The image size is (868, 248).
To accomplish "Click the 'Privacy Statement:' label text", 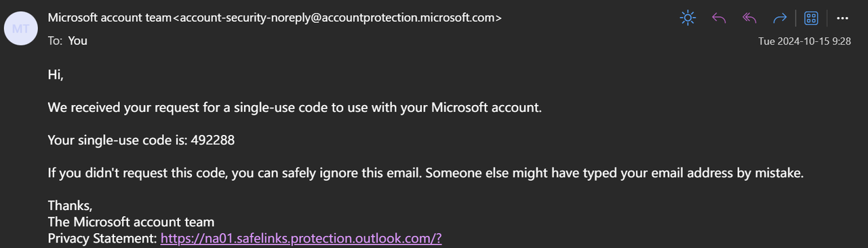I will click(102, 239).
